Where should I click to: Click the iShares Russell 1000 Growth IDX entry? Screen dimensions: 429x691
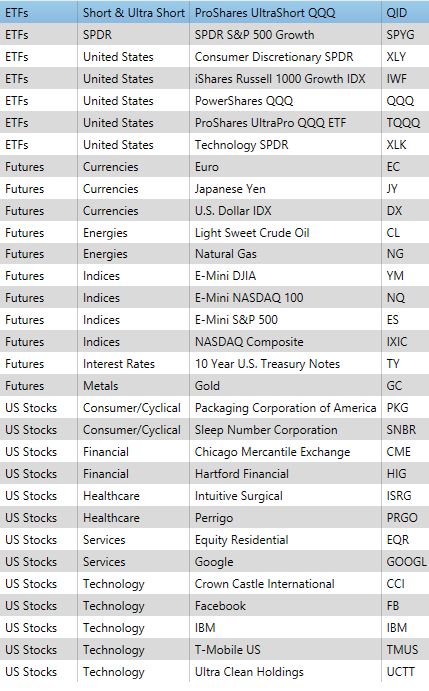point(280,78)
